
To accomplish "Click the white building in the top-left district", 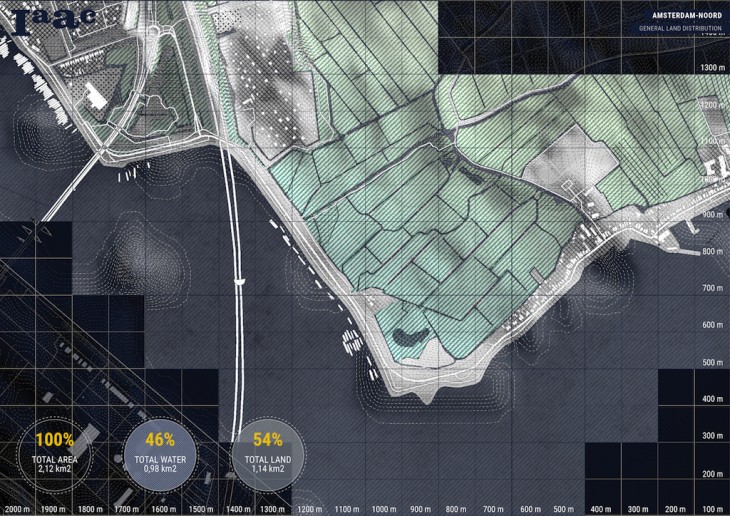I will pos(96,96).
